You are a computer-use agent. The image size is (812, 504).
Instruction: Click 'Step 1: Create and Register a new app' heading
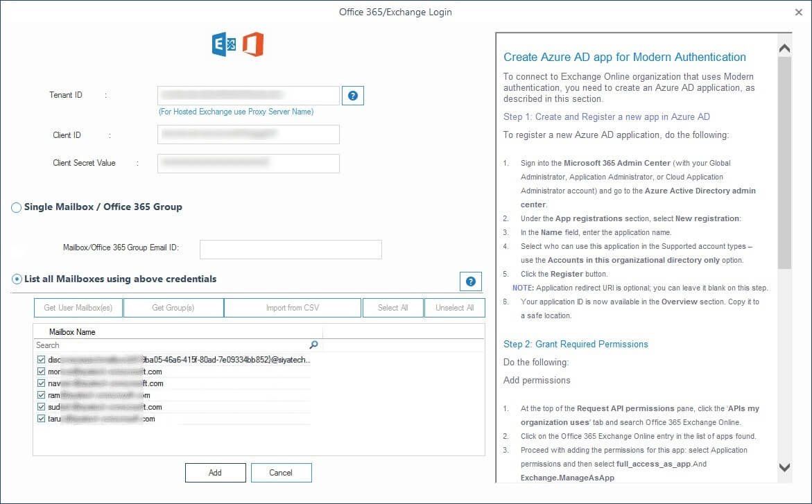click(607, 117)
